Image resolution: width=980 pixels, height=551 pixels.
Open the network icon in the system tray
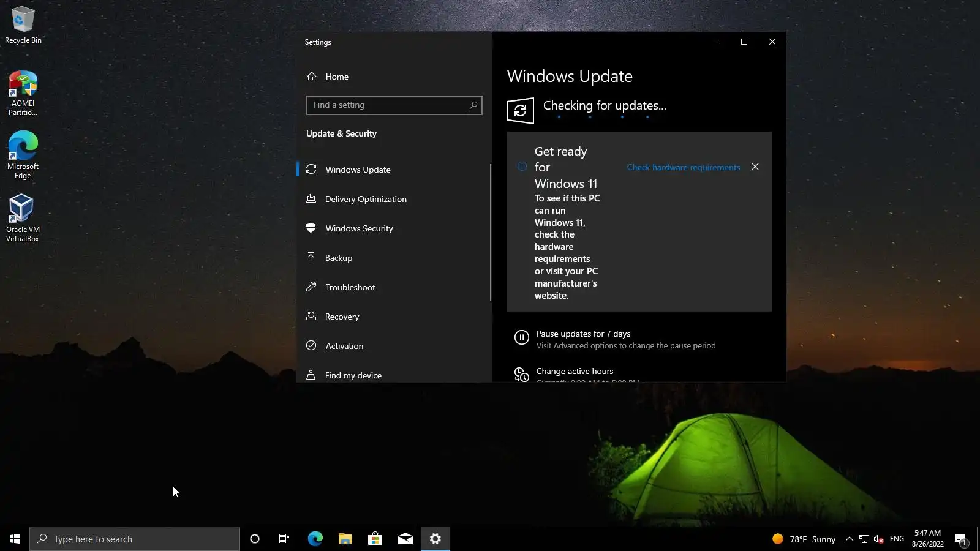[864, 539]
